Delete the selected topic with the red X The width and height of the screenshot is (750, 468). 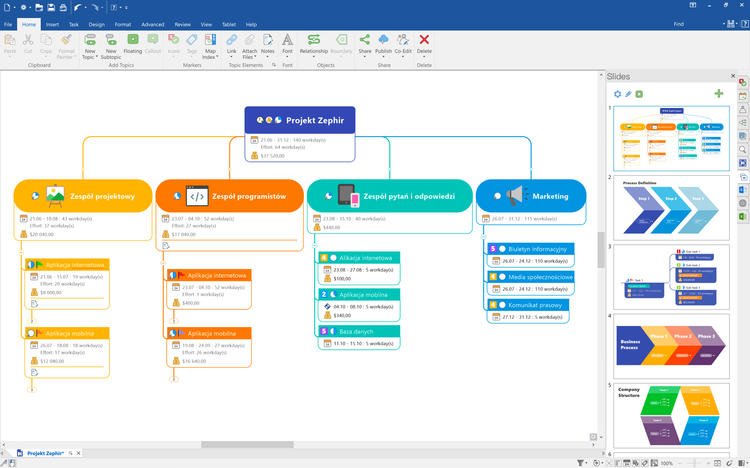tap(424, 44)
